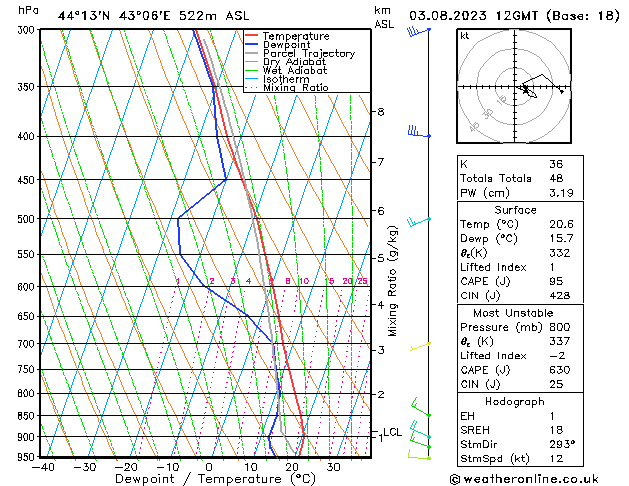Click the hodograph wind plot
This screenshot has width=629, height=486.
pos(514,86)
